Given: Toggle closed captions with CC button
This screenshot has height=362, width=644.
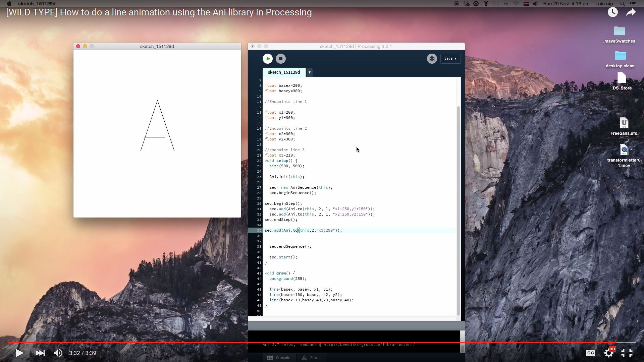Looking at the screenshot, I should pyautogui.click(x=590, y=353).
